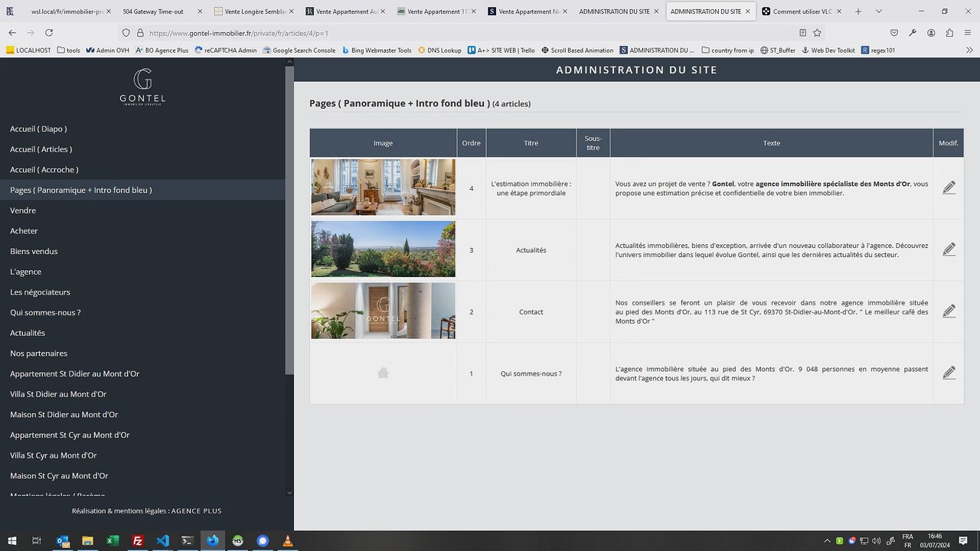Open the extensions puzzle icon
This screenshot has height=551, width=980.
click(x=949, y=33)
